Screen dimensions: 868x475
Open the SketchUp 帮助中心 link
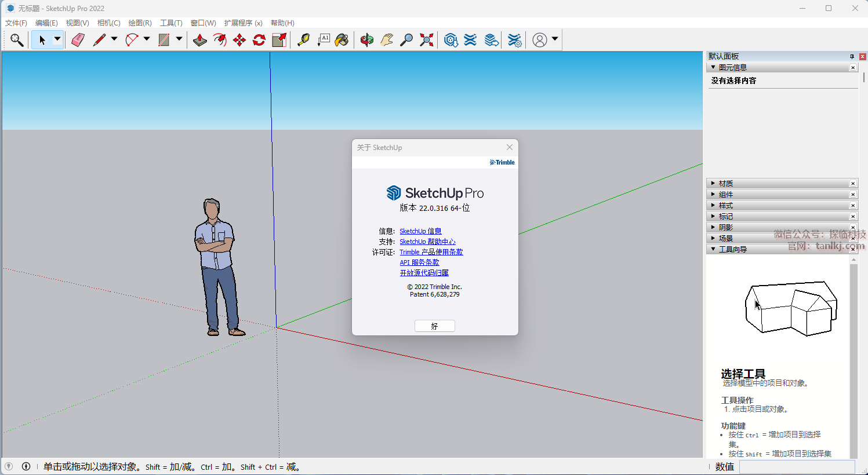click(427, 242)
